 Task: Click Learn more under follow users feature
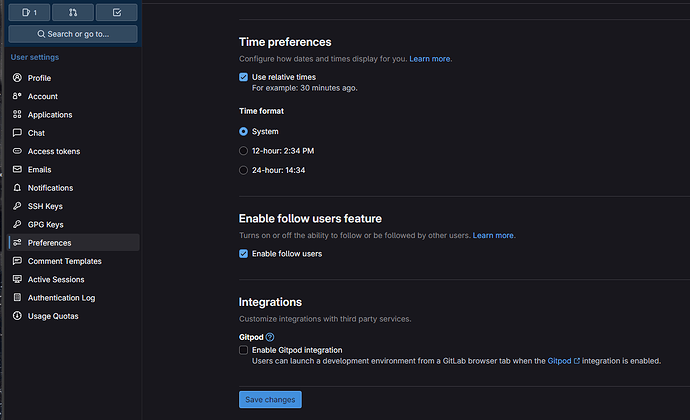pos(493,235)
